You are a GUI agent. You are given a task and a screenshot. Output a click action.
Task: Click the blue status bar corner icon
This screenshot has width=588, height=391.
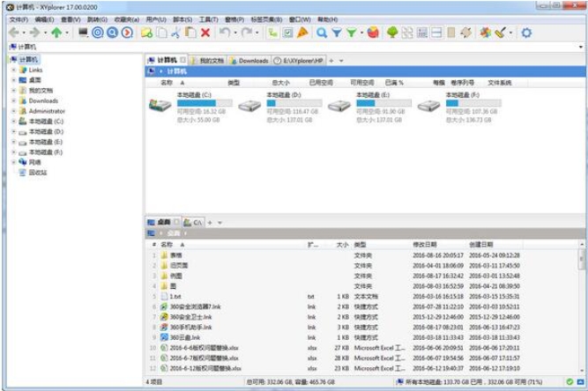(x=580, y=381)
